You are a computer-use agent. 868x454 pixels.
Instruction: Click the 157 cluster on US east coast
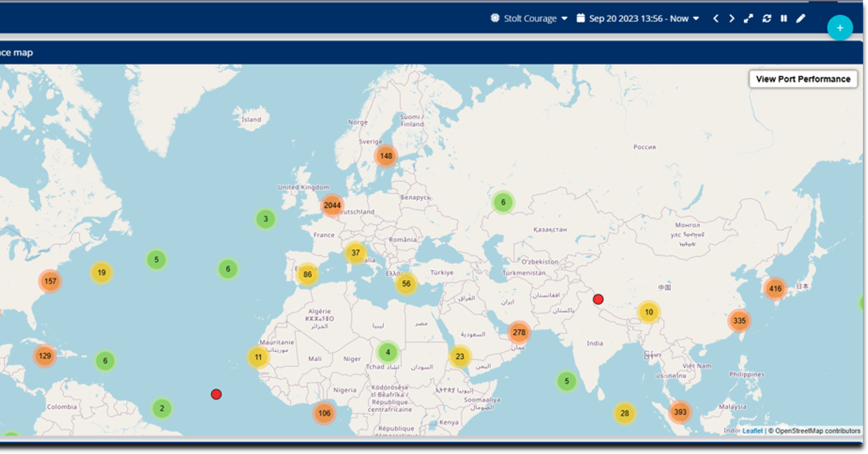tap(50, 281)
